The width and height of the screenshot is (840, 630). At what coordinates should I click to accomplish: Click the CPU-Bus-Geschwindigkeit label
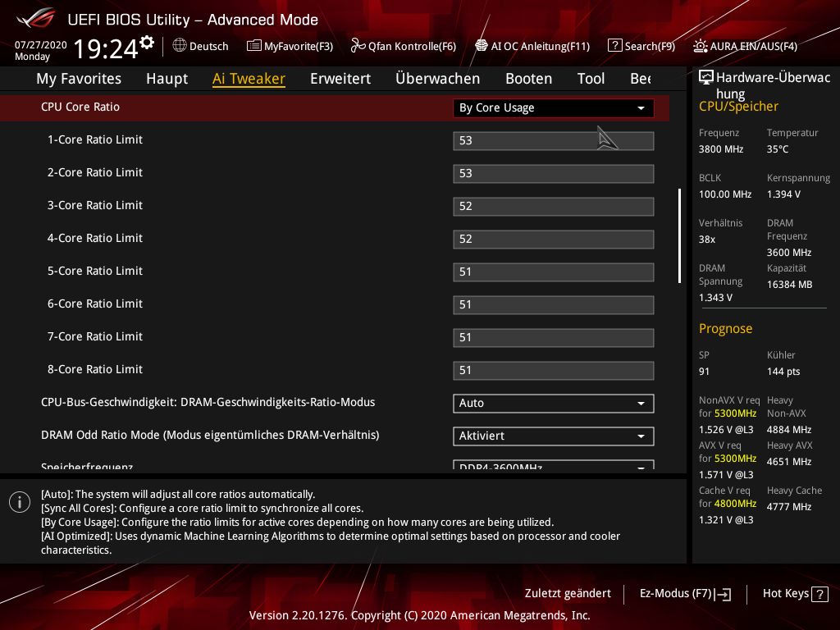(x=208, y=402)
